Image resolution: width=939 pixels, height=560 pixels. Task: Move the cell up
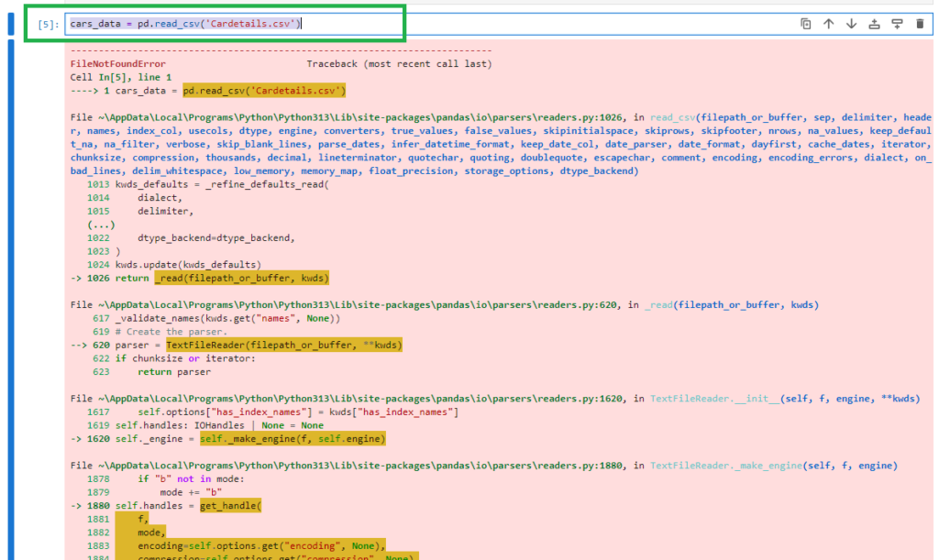829,24
